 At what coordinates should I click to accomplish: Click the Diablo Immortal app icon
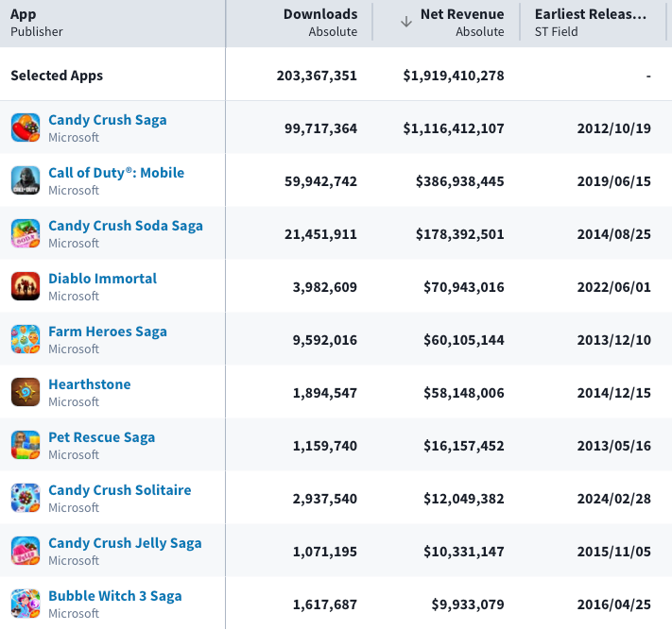pos(26,286)
